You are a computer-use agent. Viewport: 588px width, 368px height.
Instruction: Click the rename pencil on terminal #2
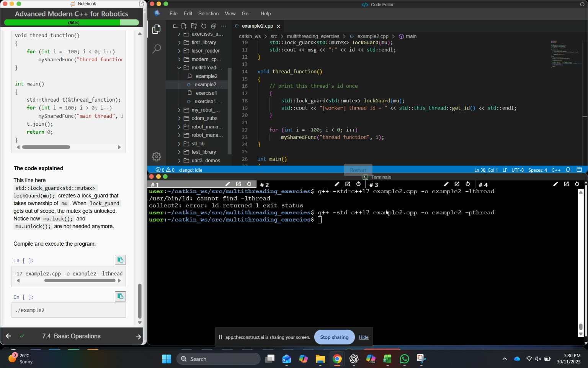(x=337, y=184)
